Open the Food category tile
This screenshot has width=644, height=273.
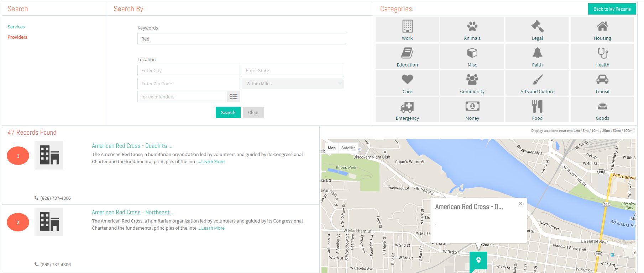coord(537,110)
